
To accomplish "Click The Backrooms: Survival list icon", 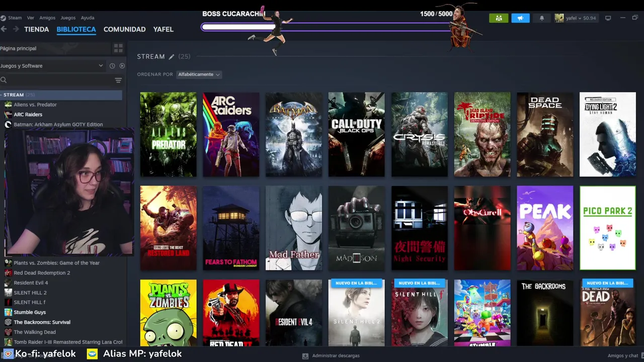I will 8,322.
